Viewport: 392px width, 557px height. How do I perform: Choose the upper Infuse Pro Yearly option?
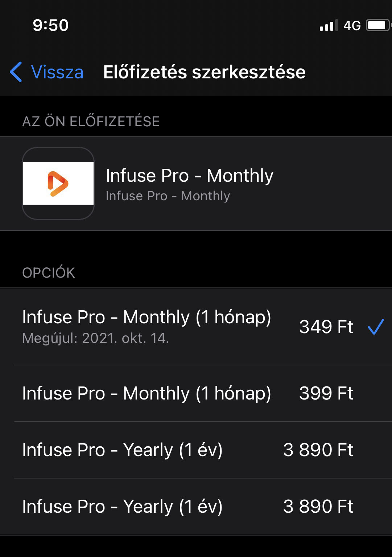pos(196,450)
